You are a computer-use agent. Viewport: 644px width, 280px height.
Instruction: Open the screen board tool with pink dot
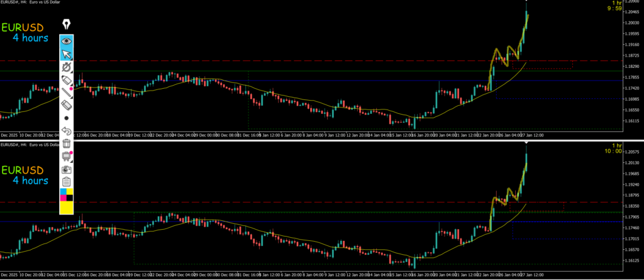pyautogui.click(x=67, y=157)
